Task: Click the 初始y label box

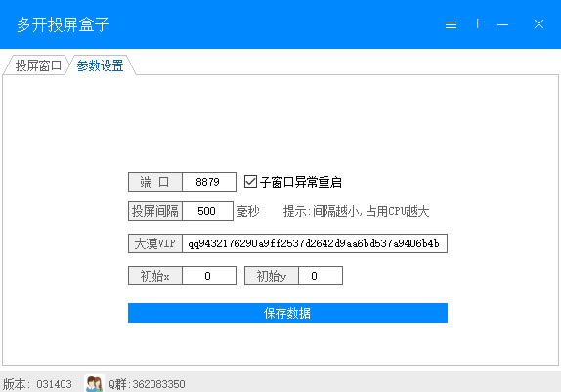Action: pyautogui.click(x=272, y=276)
